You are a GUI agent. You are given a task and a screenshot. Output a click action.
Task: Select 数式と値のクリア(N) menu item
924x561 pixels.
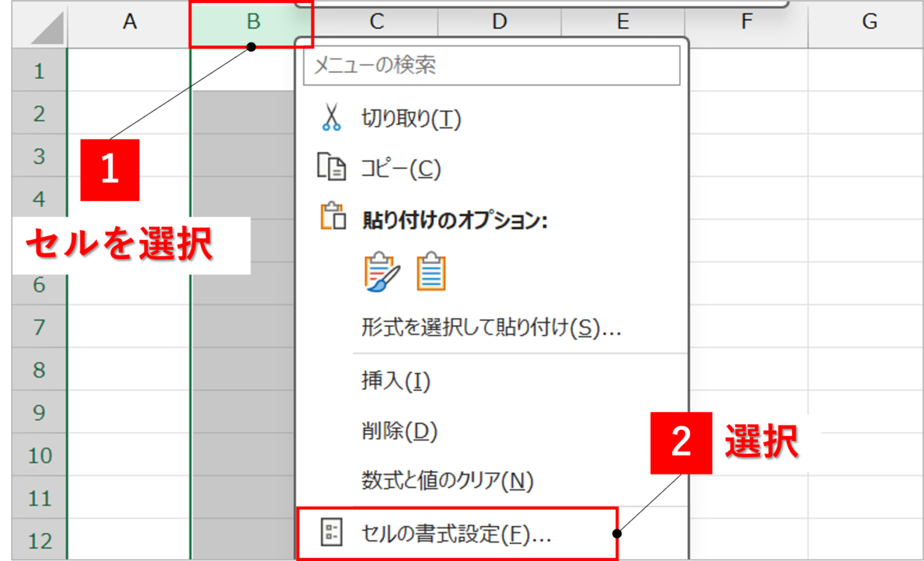point(448,481)
